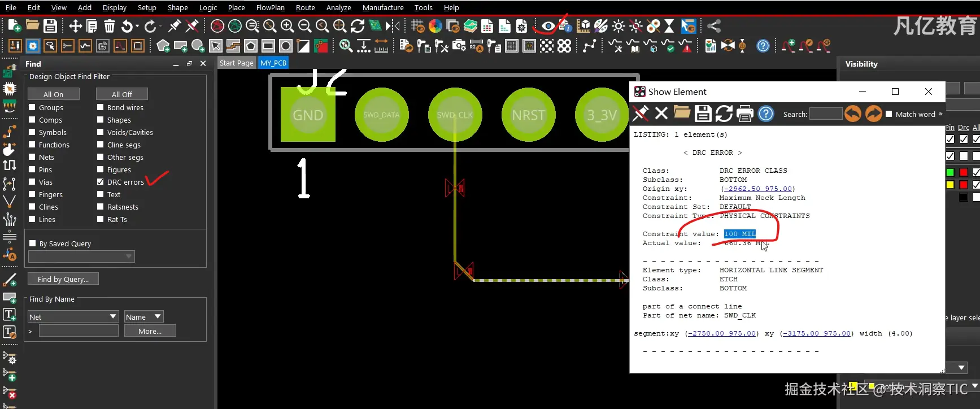Click the green color swatch in Visibility panel
980x409 pixels.
(950, 172)
